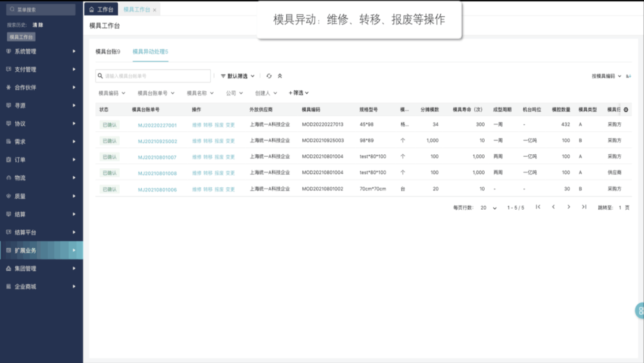This screenshot has height=363, width=644.
Task: Collapse filters with the double-chevron up icon
Action: (x=280, y=76)
